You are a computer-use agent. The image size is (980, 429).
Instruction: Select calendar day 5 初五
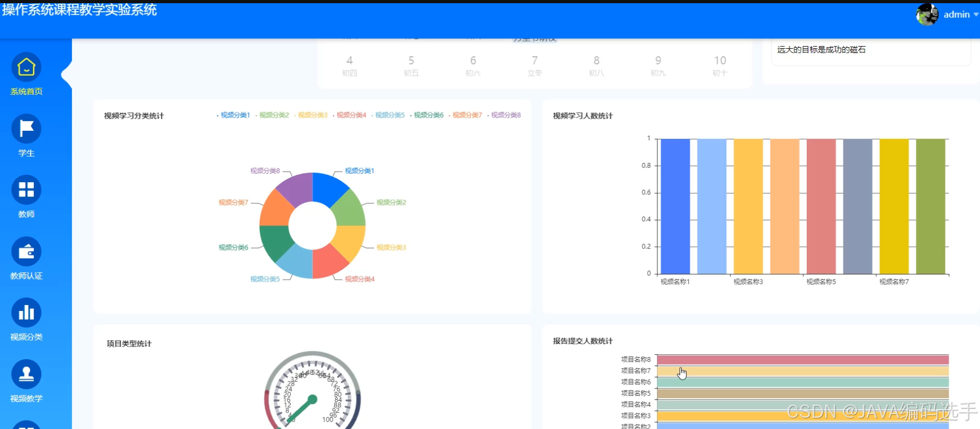[x=411, y=66]
